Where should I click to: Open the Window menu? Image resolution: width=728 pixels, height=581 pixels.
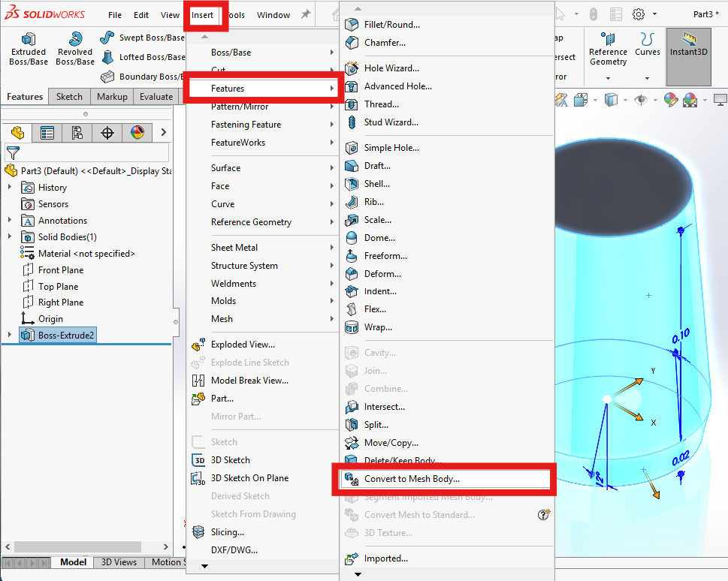(273, 15)
